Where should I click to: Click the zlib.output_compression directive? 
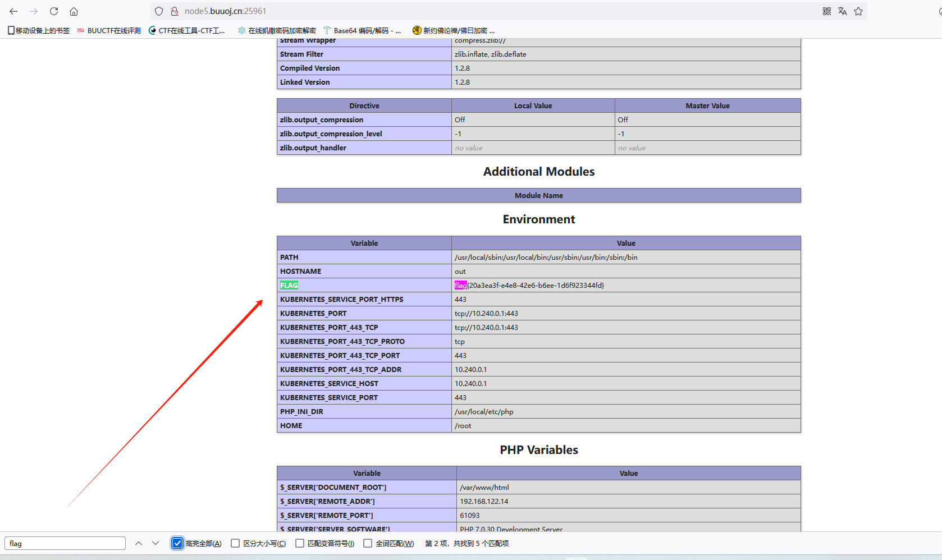click(322, 120)
